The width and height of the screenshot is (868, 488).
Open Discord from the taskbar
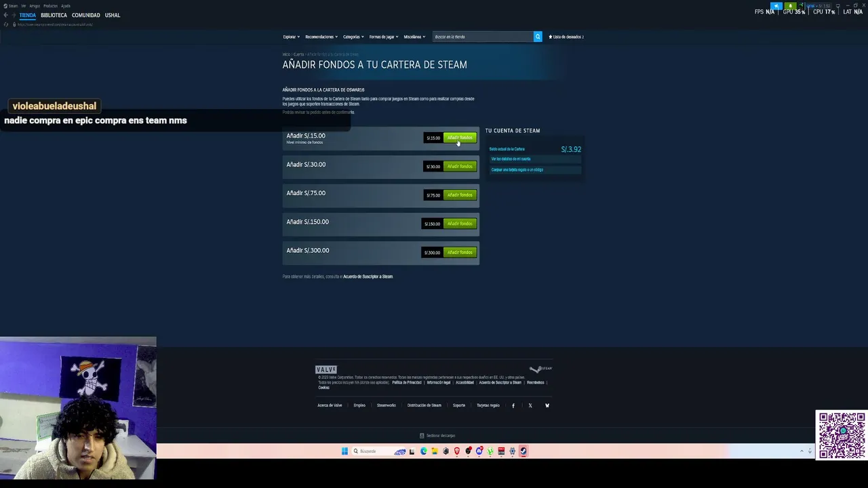(479, 451)
